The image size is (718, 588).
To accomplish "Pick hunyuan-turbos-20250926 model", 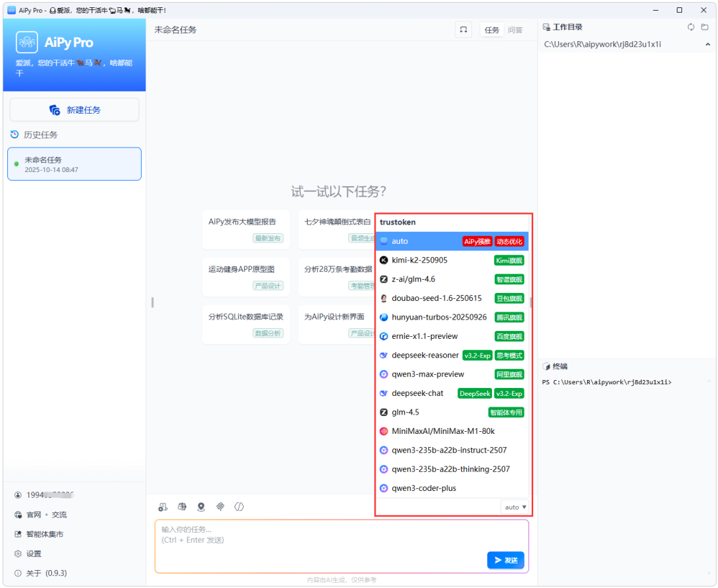I will [452, 317].
